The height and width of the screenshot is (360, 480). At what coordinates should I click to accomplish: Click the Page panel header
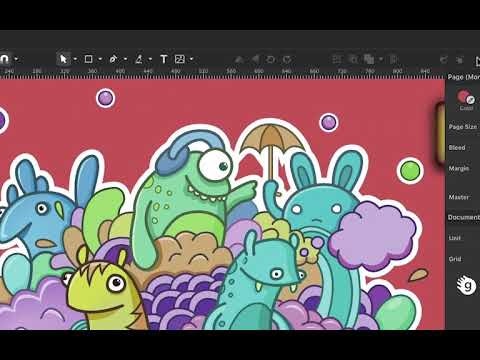(x=464, y=77)
